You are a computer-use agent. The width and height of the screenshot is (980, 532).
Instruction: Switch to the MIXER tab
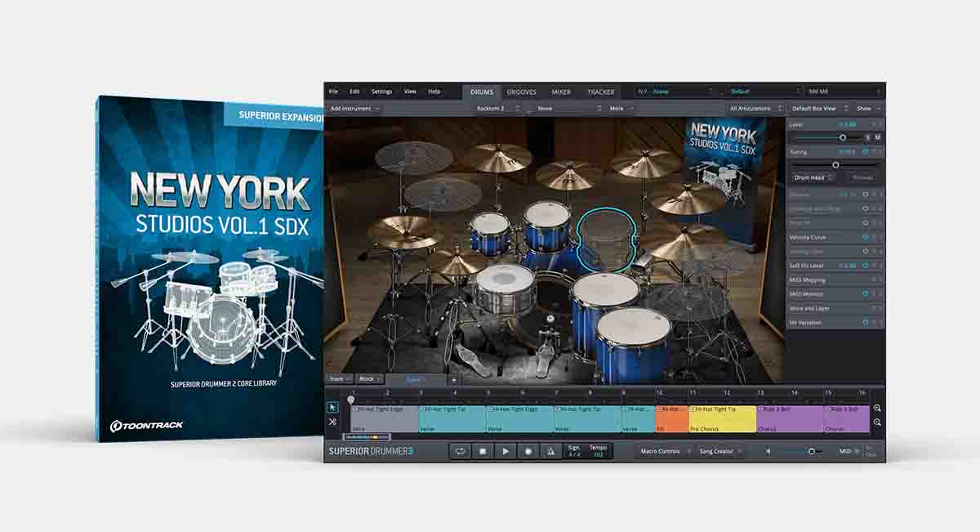(561, 92)
